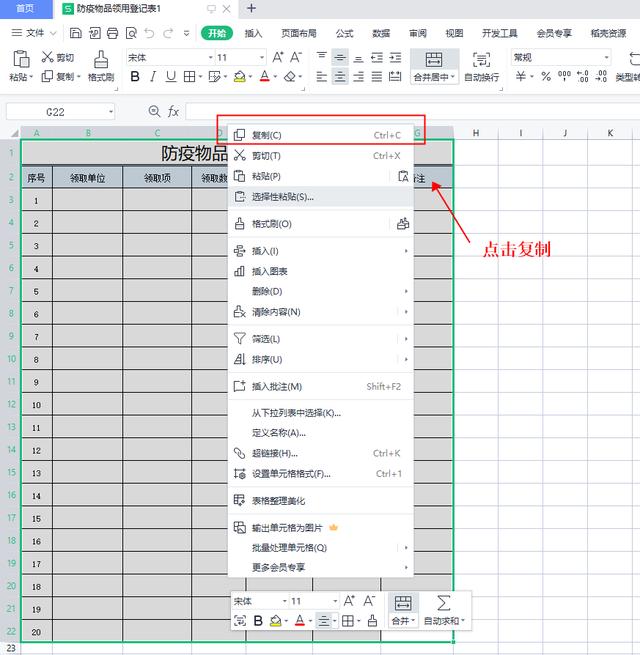
Task: Select column H header
Action: point(476,133)
